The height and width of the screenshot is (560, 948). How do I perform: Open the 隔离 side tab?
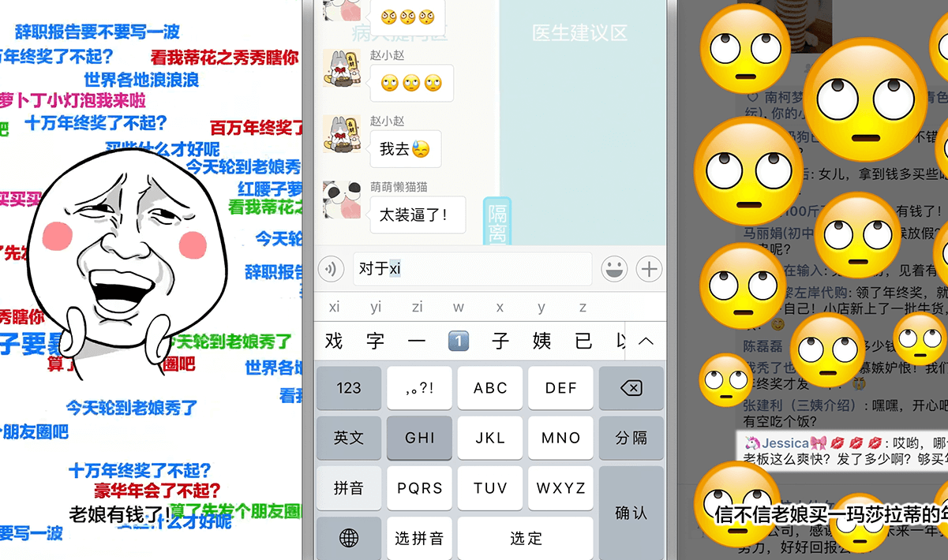click(497, 222)
